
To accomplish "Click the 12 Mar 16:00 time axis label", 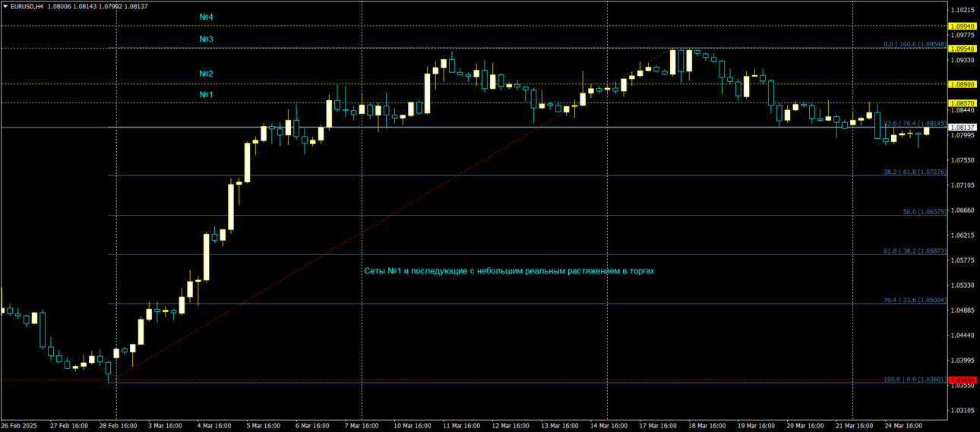I will [511, 426].
